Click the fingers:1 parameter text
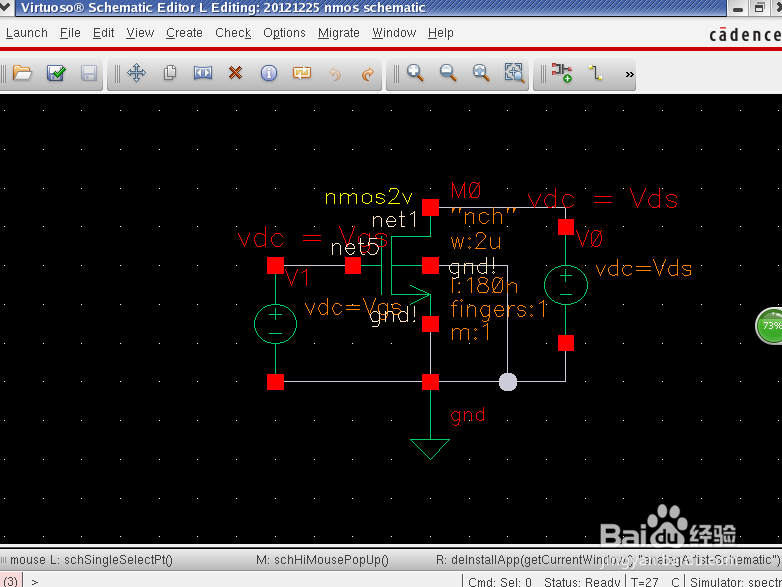 click(x=499, y=309)
